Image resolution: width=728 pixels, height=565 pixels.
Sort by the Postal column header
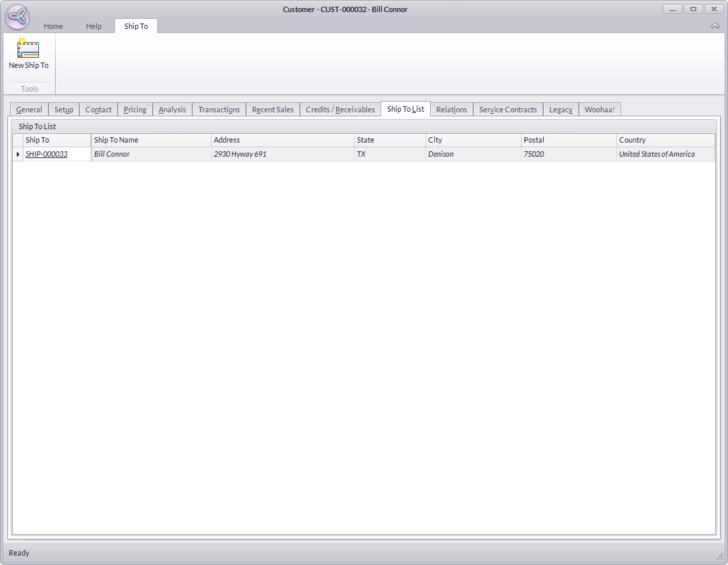[x=569, y=140]
